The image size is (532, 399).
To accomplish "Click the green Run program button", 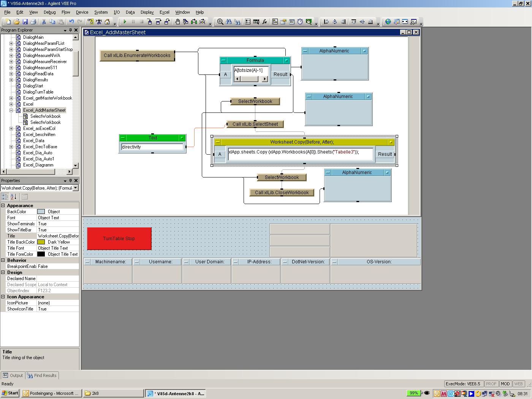I will [x=125, y=22].
